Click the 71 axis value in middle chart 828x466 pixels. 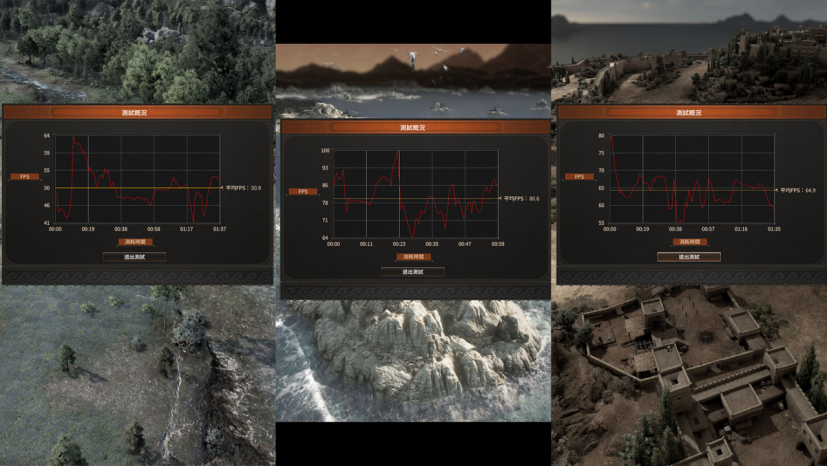(x=325, y=220)
